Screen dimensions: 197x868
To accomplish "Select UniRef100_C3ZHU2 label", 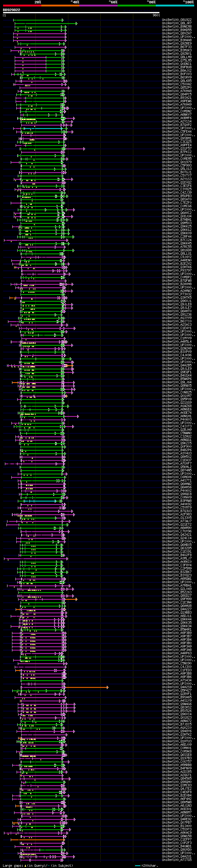I will coord(177,436).
